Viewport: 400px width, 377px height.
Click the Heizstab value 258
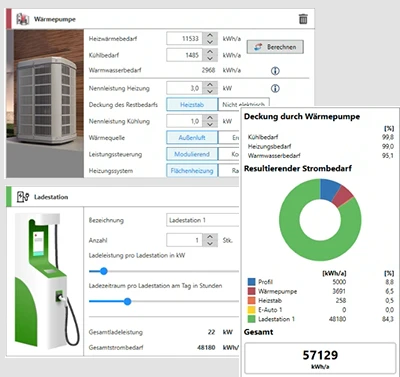click(341, 301)
